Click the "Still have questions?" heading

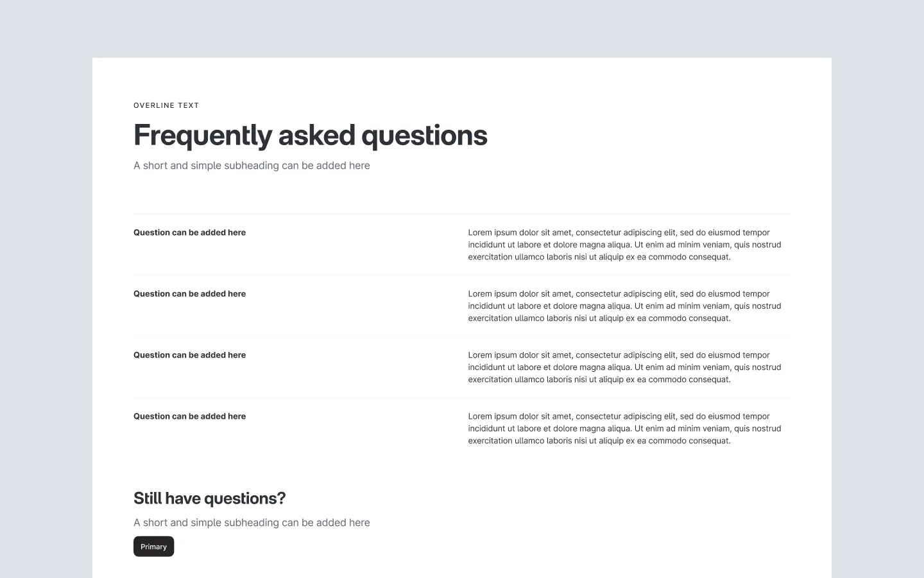tap(209, 498)
